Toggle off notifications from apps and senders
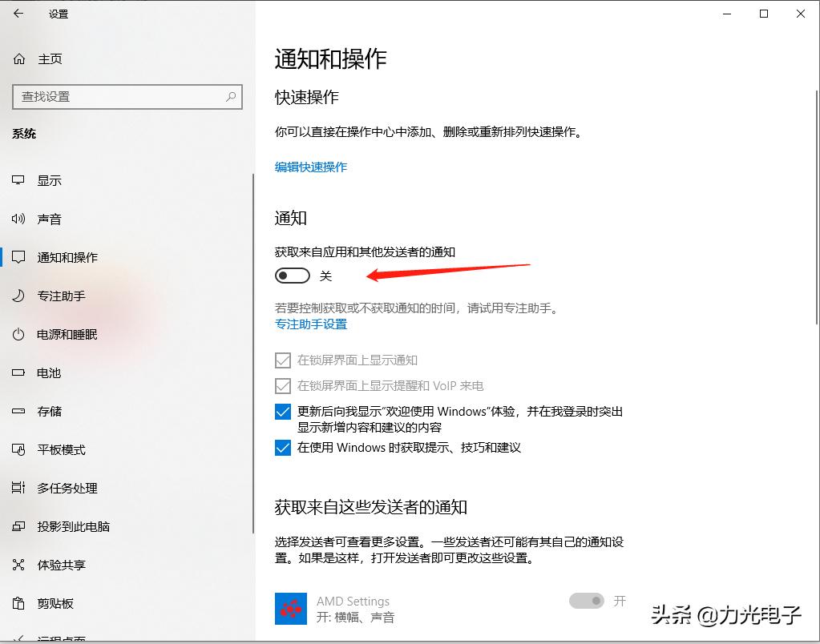 pyautogui.click(x=293, y=275)
